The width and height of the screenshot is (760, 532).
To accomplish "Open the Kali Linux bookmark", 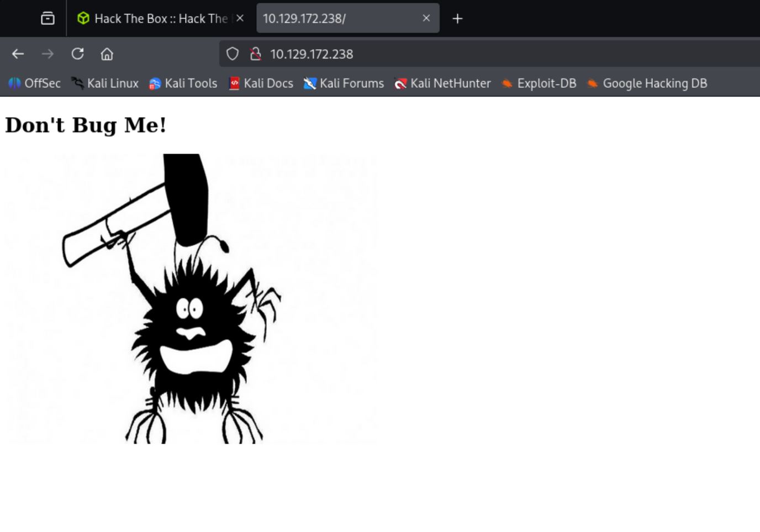I will coord(105,83).
